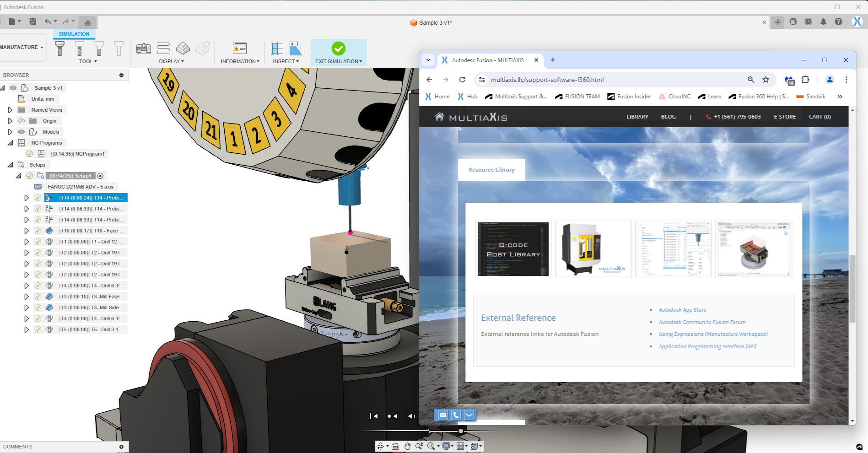Click the first Inspect grid-view icon
Viewport: 868px width, 453px height.
tap(277, 48)
